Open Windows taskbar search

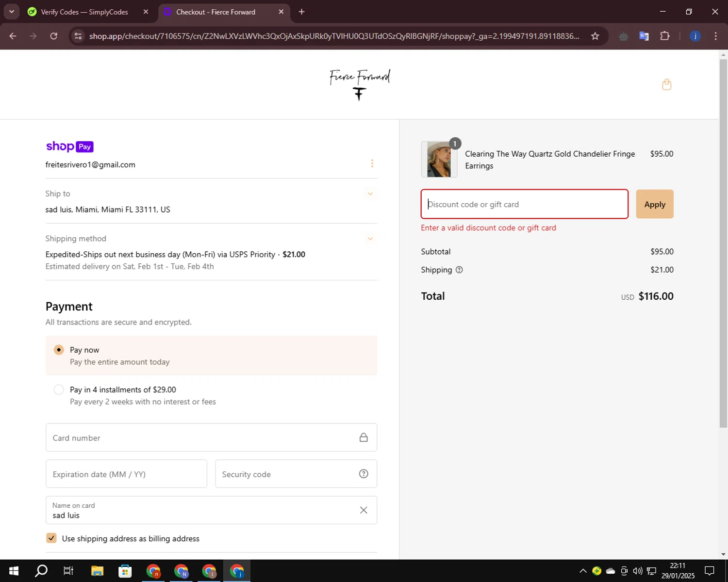coord(41,571)
